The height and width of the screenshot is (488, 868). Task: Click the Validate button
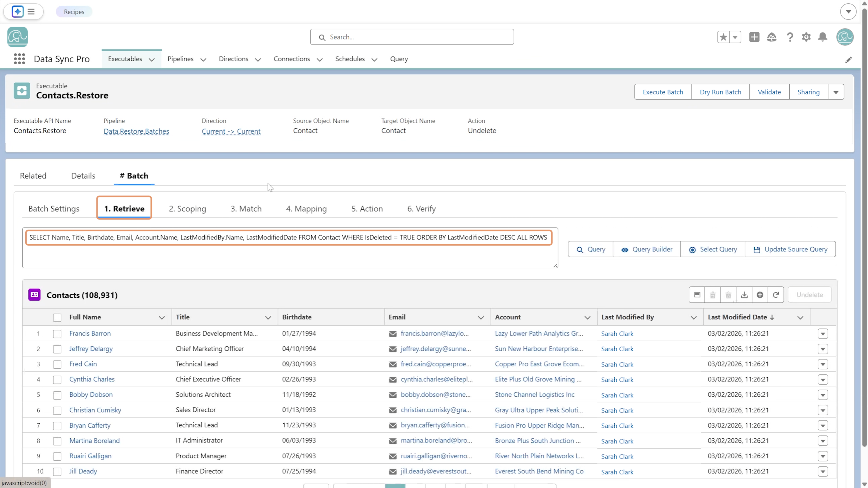pyautogui.click(x=769, y=92)
